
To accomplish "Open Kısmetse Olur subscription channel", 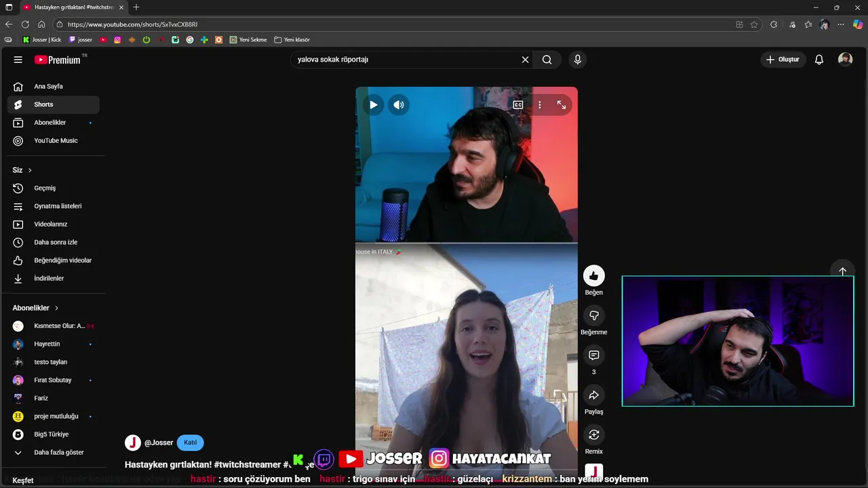I will click(x=53, y=326).
